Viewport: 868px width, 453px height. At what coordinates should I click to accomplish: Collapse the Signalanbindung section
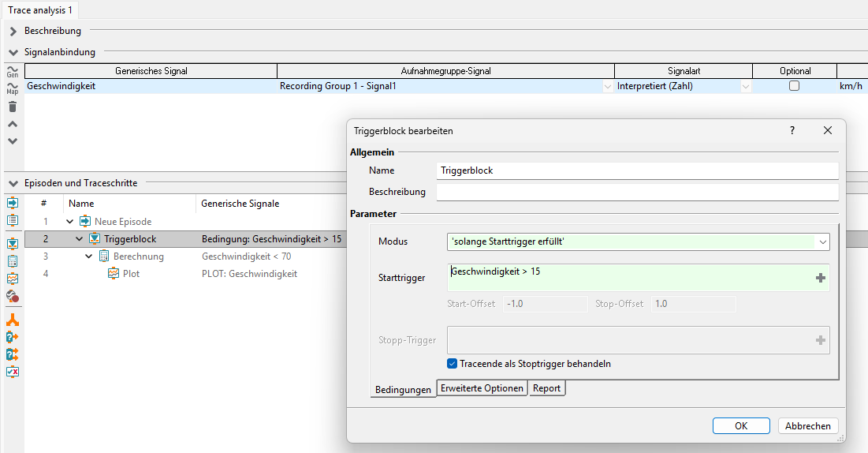(13, 52)
